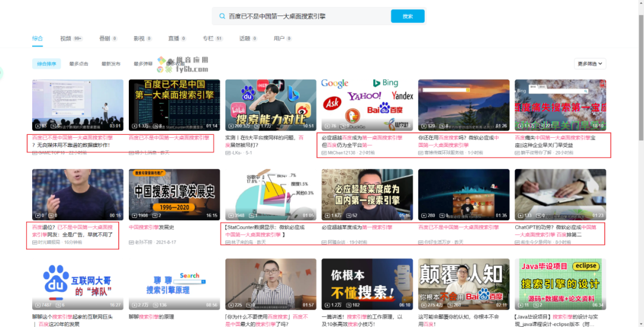Open the stage presentation thumbnail lasting 03:01
644x327 pixels.
78,105
